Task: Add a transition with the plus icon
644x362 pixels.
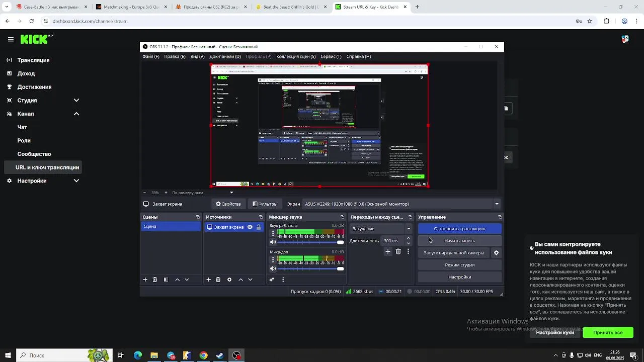Action: point(388,251)
